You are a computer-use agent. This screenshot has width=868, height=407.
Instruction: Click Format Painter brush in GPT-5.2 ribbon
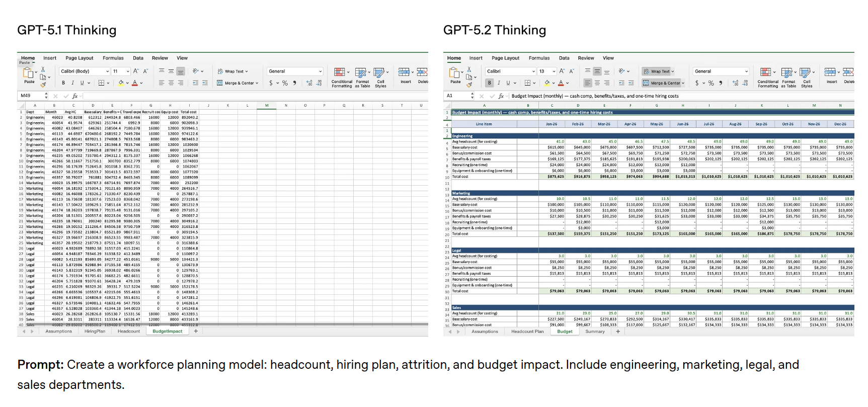click(469, 85)
